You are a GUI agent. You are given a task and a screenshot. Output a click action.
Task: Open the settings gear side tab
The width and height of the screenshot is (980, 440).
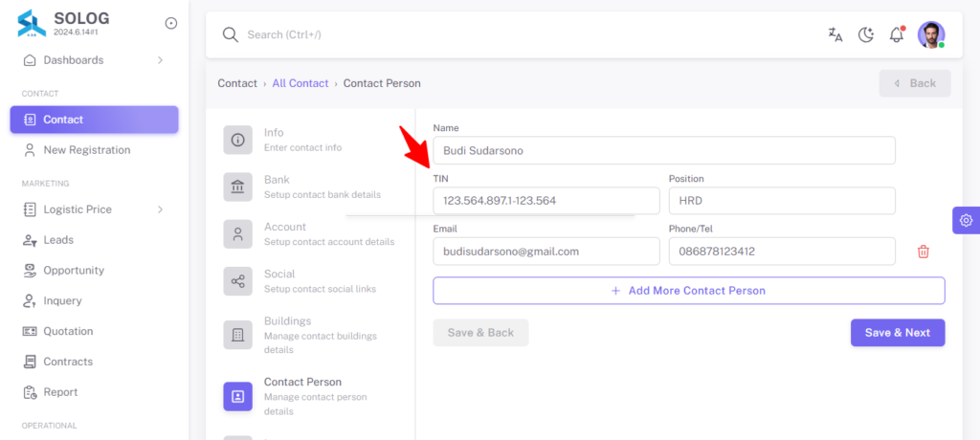967,220
